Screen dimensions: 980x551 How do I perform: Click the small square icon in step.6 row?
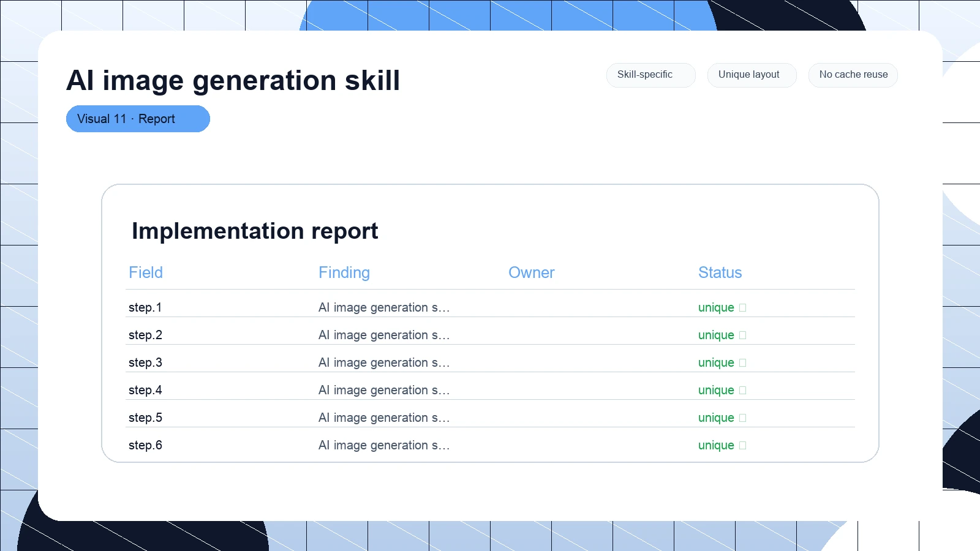pyautogui.click(x=743, y=446)
